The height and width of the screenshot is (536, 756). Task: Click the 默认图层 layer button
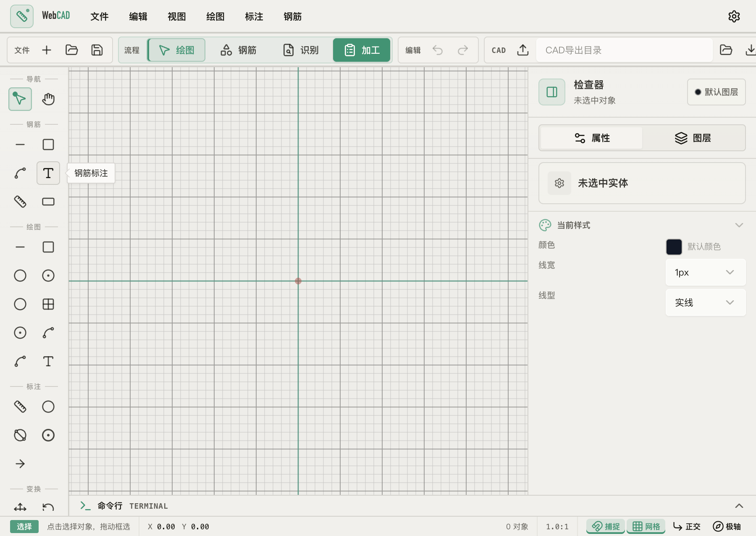point(716,92)
